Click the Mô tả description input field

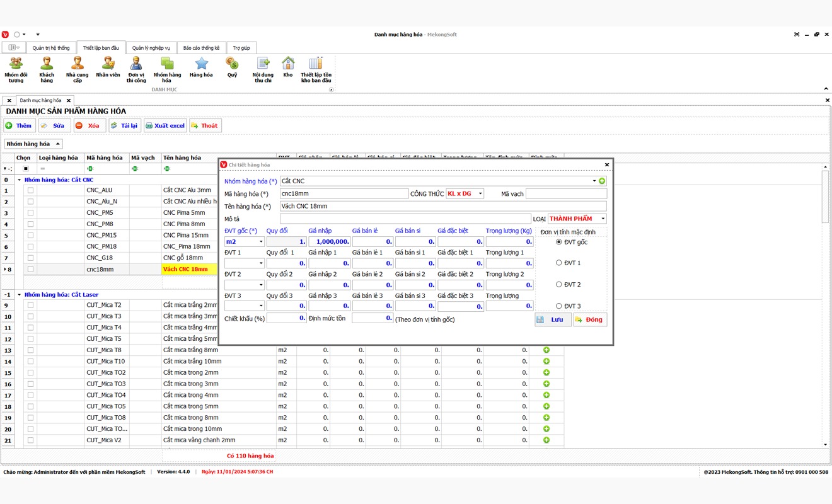[x=405, y=219]
